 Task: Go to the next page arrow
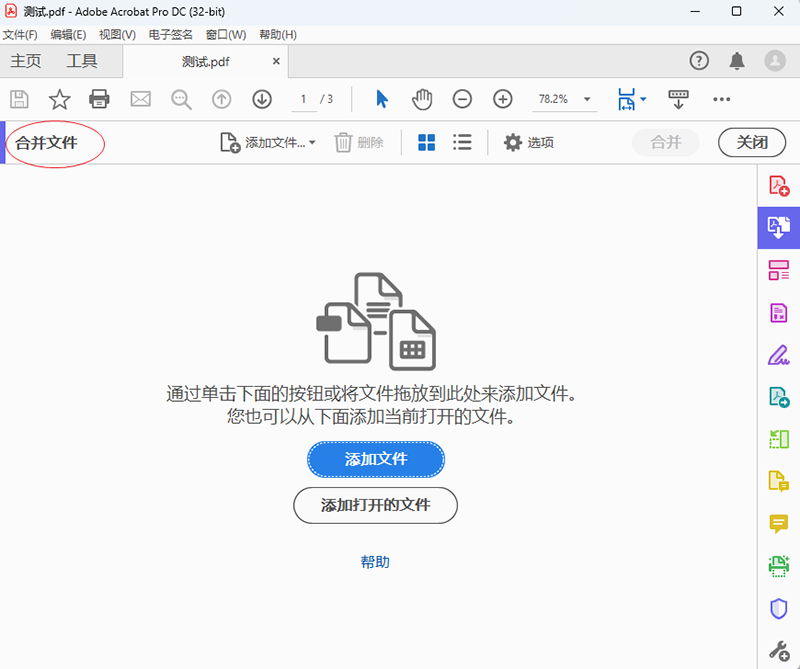point(262,99)
